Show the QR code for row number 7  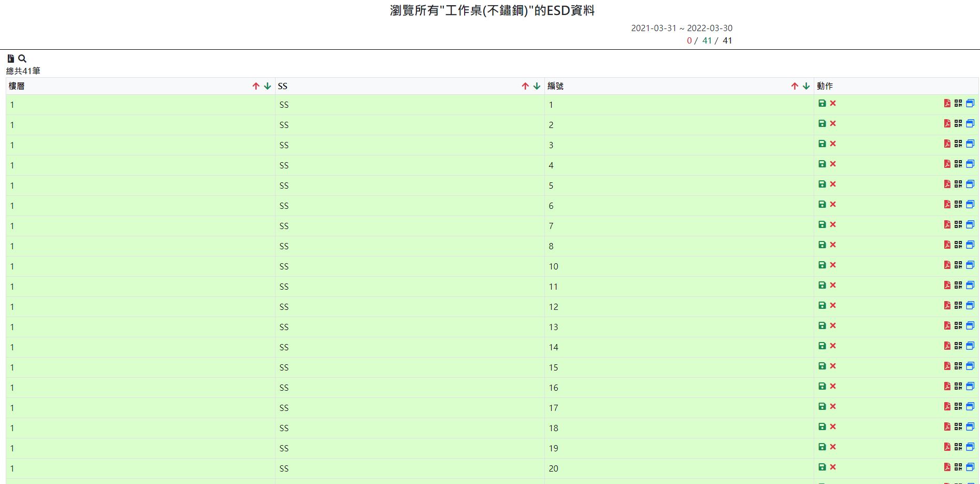(958, 225)
